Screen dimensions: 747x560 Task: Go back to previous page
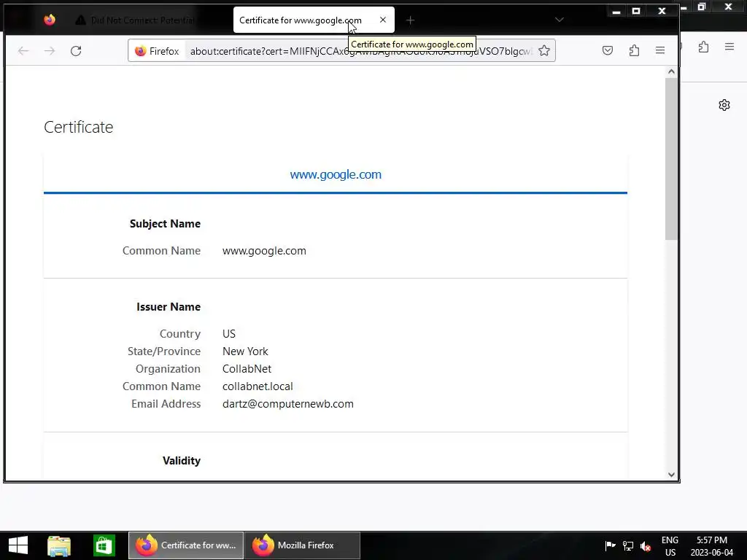pos(23,51)
